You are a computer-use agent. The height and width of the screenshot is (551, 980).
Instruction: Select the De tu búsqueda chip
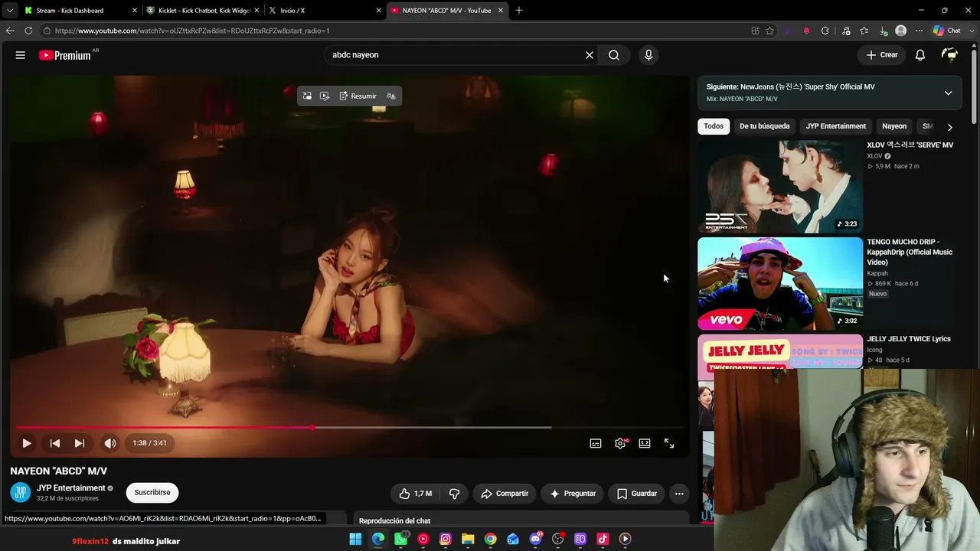tap(764, 126)
